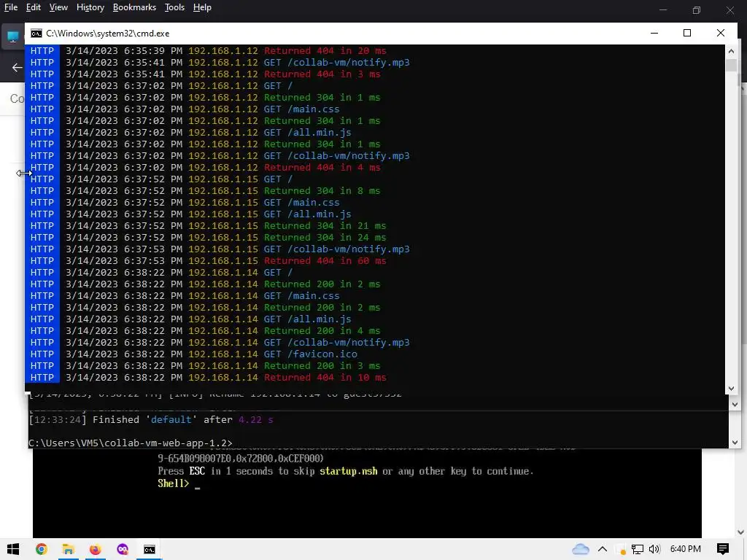The height and width of the screenshot is (560, 747).
Task: Click 'Returned 404 in 10 ms' text
Action: [x=325, y=377]
